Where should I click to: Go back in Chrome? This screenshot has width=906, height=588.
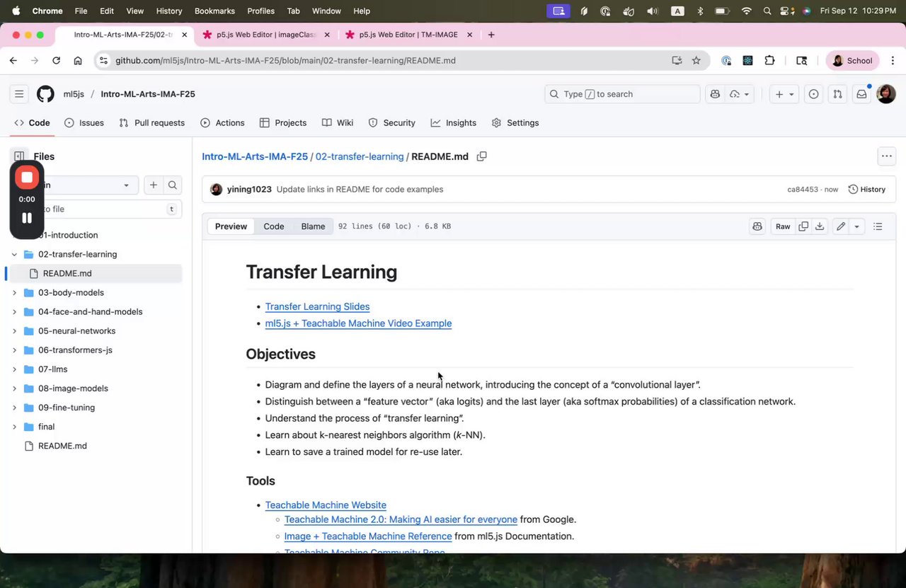click(13, 61)
